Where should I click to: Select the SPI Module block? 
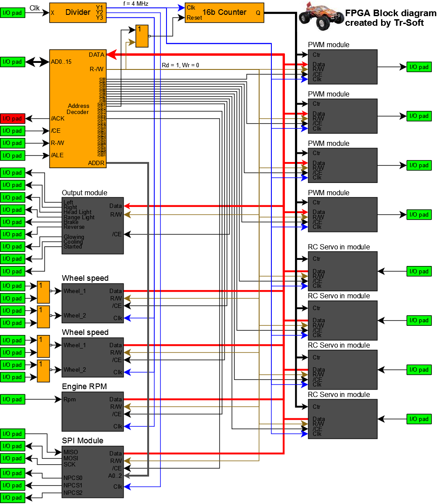pyautogui.click(x=93, y=472)
